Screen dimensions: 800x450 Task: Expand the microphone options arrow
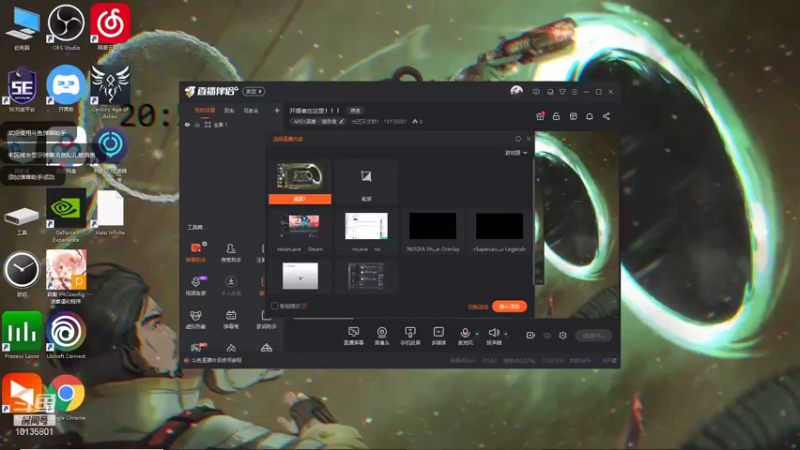click(x=477, y=334)
